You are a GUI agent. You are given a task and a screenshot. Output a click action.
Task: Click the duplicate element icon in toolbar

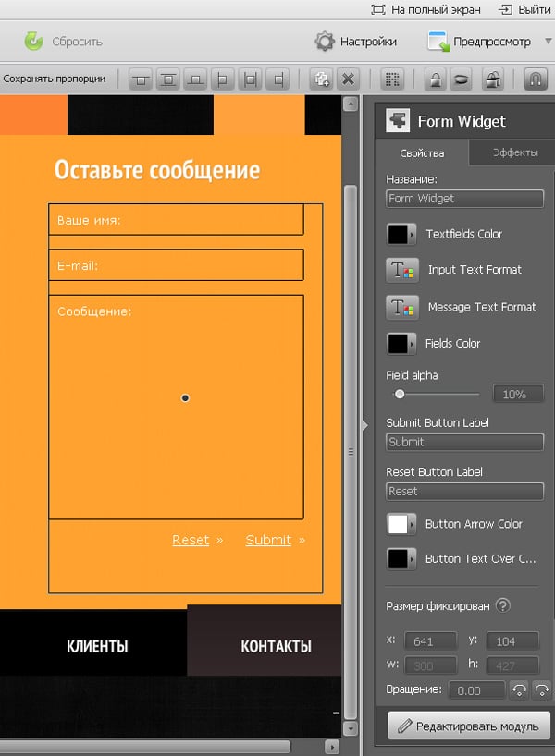pos(321,79)
